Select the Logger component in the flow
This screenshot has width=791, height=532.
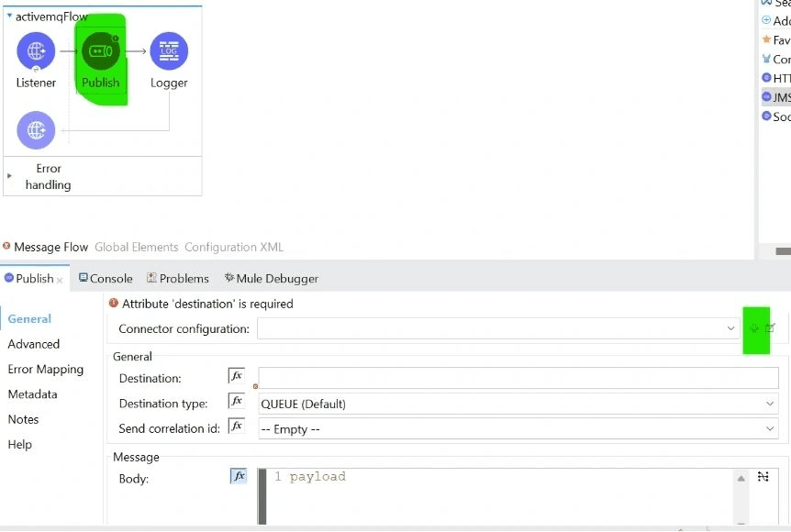169,51
